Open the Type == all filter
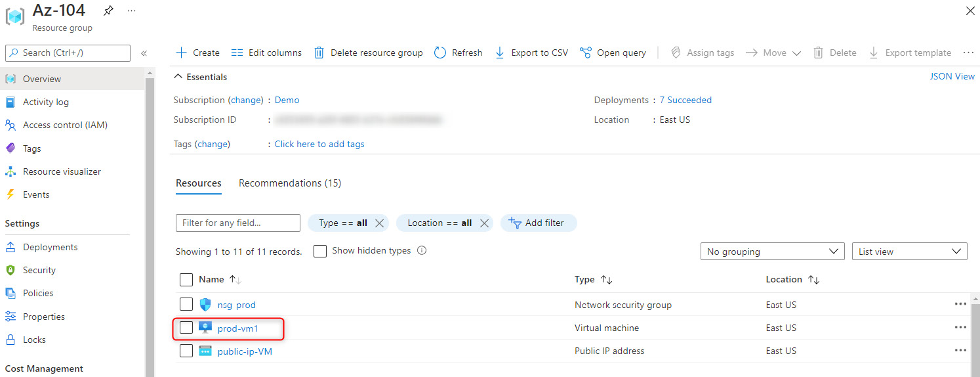The height and width of the screenshot is (377, 980). click(x=342, y=223)
